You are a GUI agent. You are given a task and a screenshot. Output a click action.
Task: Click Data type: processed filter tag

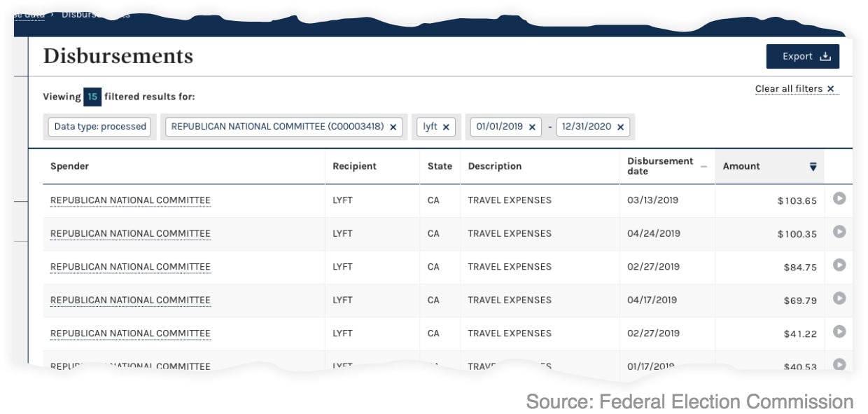pyautogui.click(x=100, y=127)
